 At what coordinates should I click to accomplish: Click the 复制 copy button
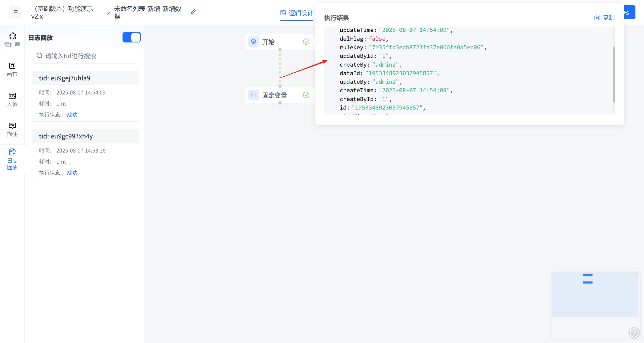point(604,18)
